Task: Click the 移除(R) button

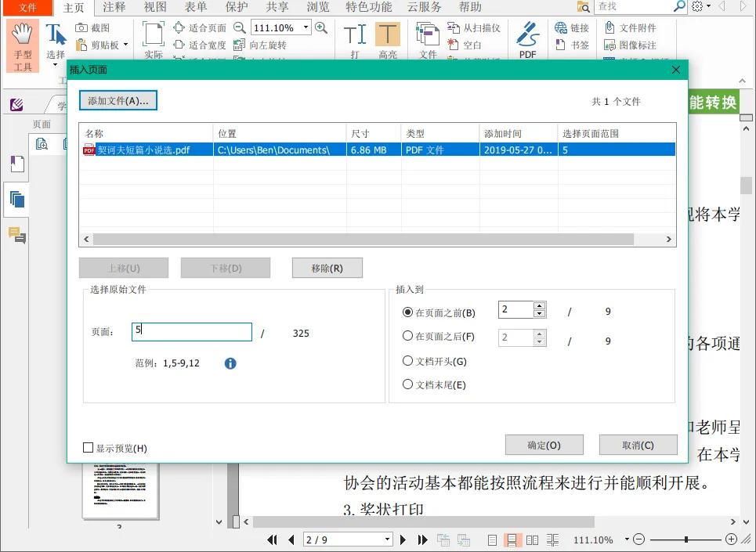Action: [x=327, y=269]
